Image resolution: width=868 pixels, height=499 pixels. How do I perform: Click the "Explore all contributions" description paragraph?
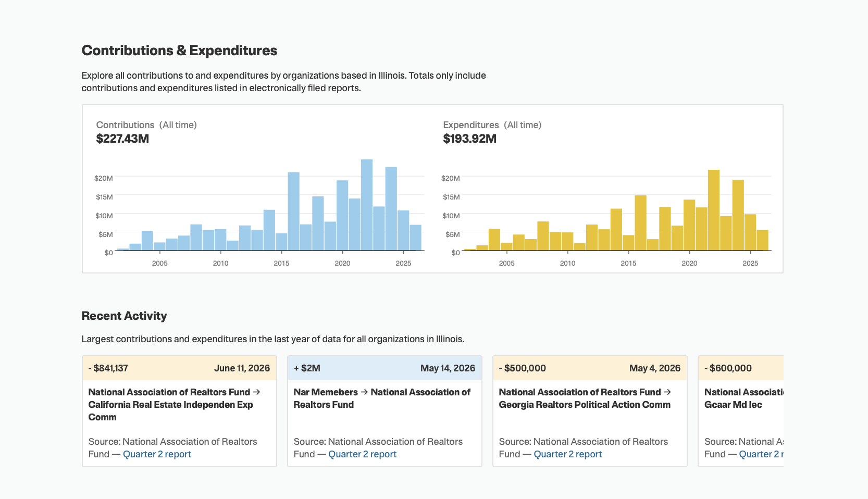click(x=284, y=82)
